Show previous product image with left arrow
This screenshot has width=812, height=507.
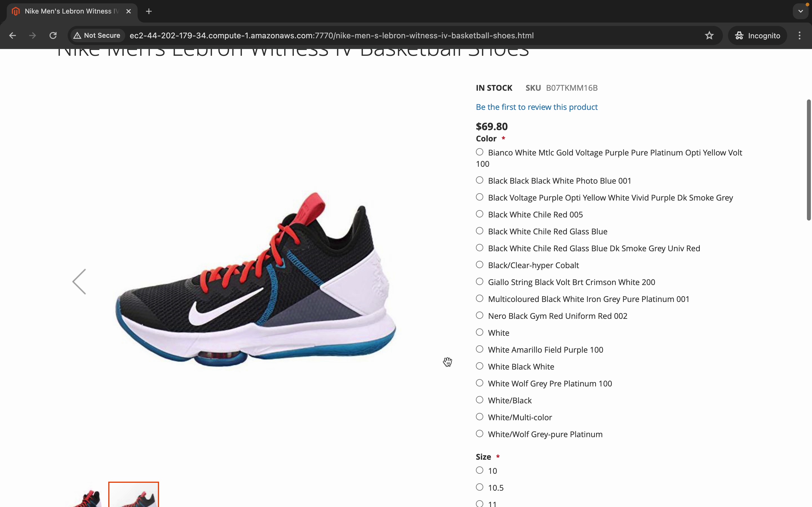(x=80, y=282)
